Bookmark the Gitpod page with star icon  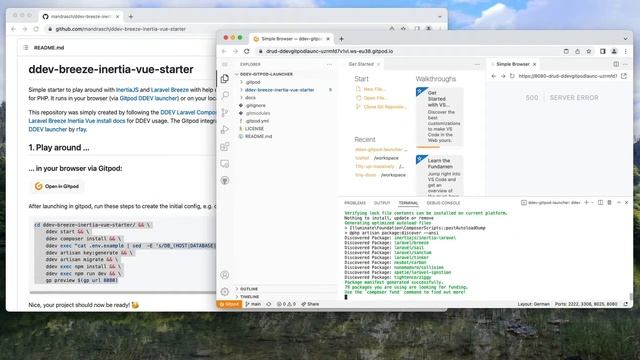[589, 51]
